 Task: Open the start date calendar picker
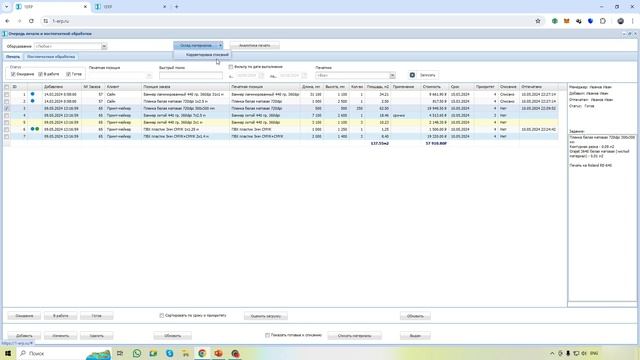point(261,76)
